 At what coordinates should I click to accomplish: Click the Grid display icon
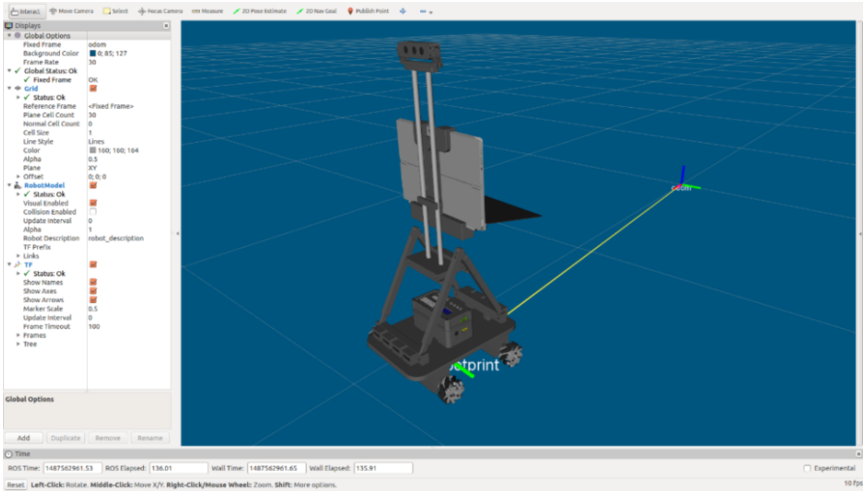[x=18, y=89]
